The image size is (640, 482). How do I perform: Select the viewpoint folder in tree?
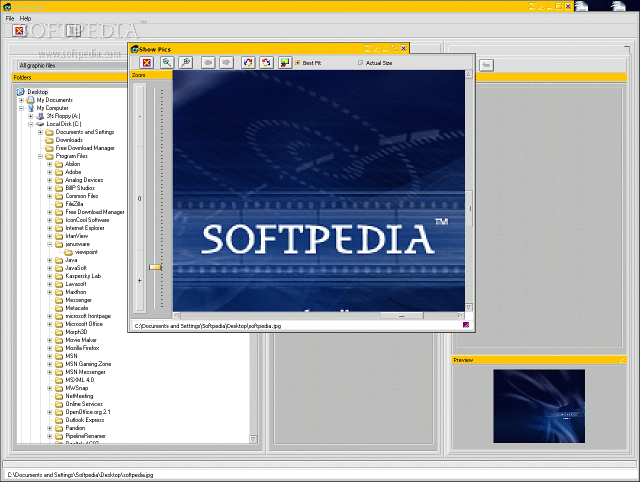[x=86, y=252]
